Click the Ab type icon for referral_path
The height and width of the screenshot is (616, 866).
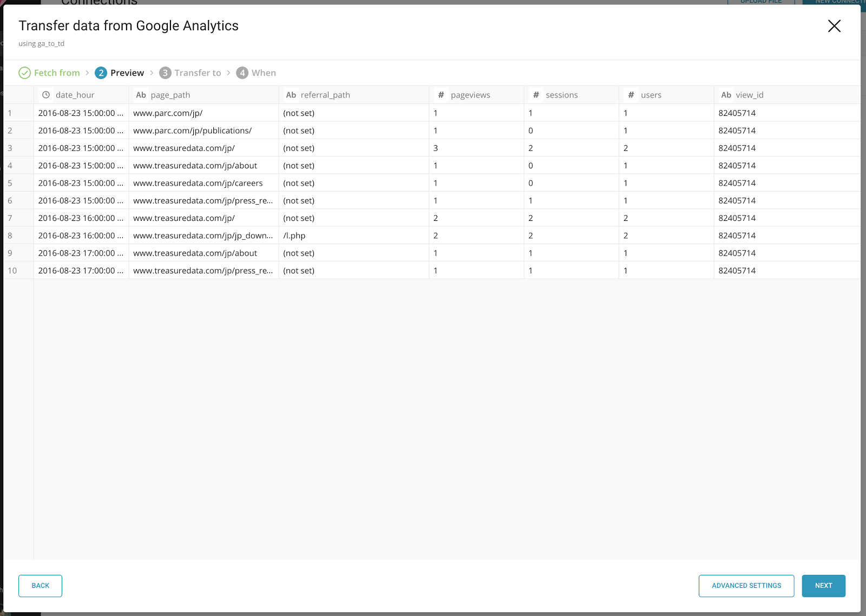point(291,95)
